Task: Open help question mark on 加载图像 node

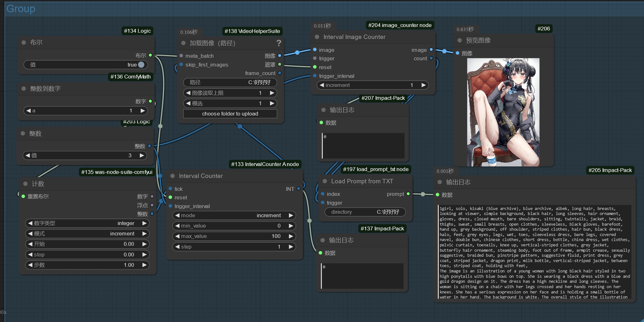Action: pos(278,43)
